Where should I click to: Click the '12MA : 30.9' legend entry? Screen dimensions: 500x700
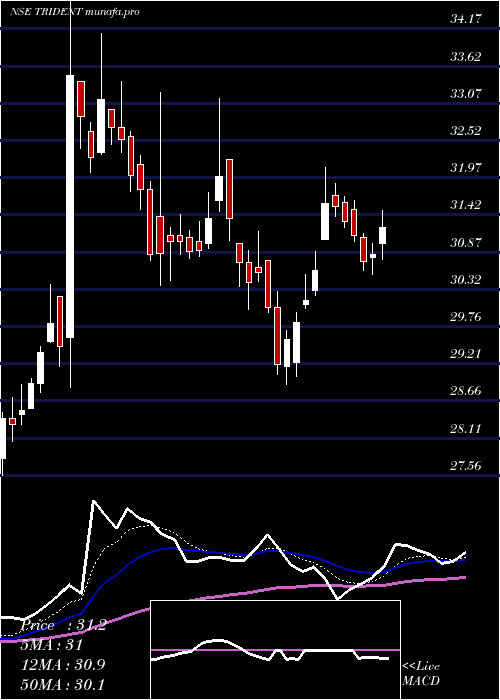[x=63, y=665]
